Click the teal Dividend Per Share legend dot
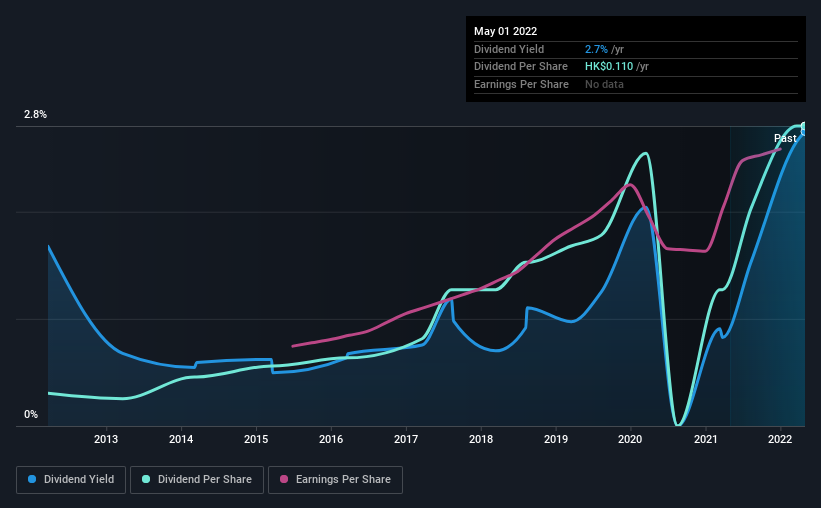The height and width of the screenshot is (508, 821). point(146,479)
